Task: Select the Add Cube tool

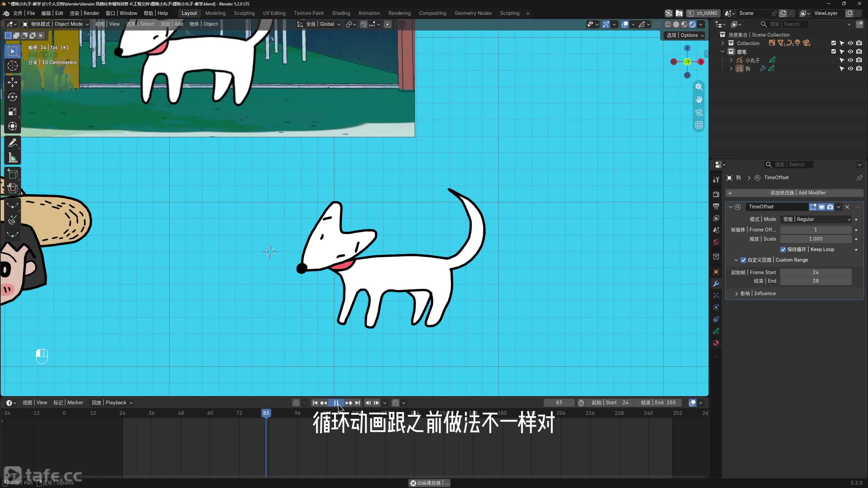Action: pyautogui.click(x=13, y=174)
